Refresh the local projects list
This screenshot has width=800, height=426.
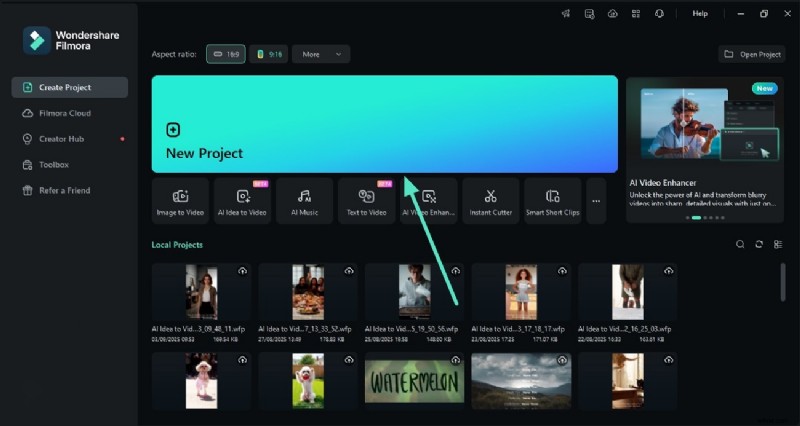tap(759, 244)
